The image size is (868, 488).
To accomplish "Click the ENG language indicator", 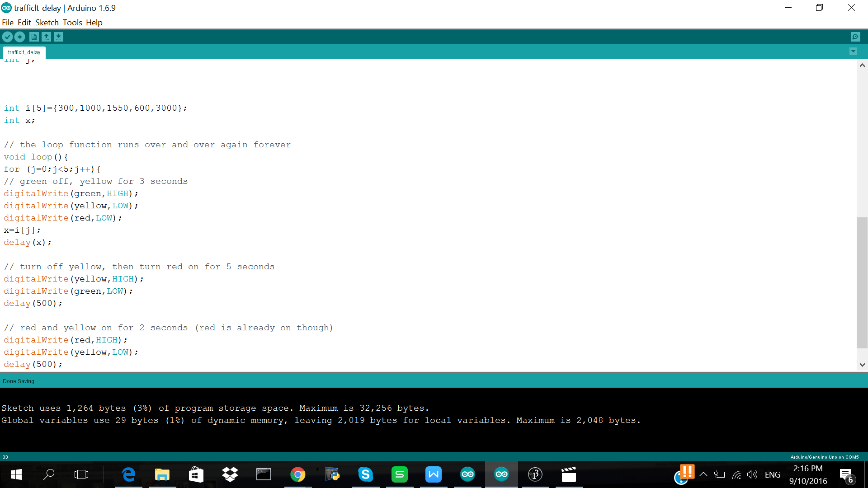I will [772, 474].
